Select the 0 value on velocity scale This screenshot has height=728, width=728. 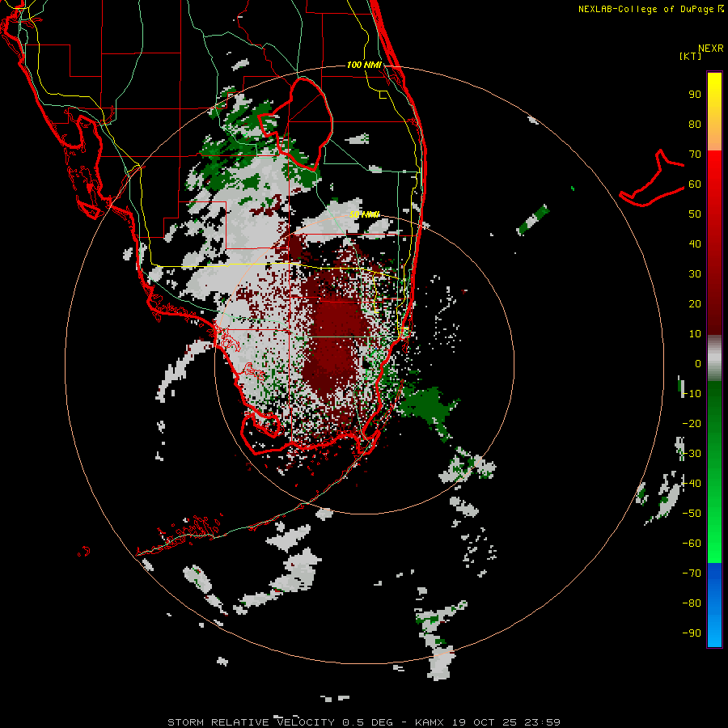pyautogui.click(x=698, y=364)
